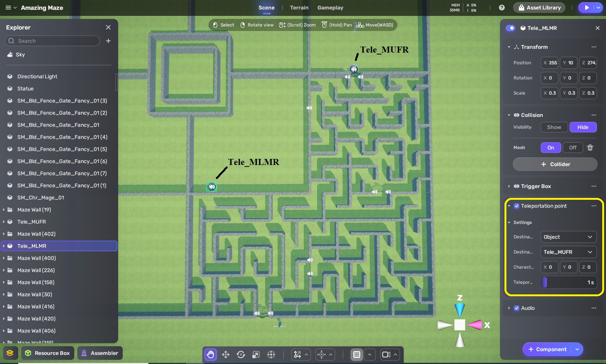This screenshot has width=606, height=364.
Task: Adjust the Teleport time slider
Action: [568, 282]
